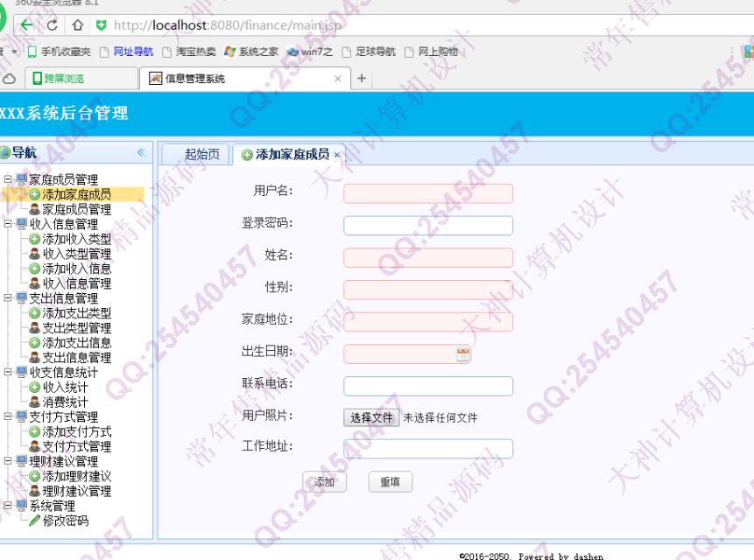Click the 添加 submit button
This screenshot has width=754, height=560.
(x=324, y=482)
